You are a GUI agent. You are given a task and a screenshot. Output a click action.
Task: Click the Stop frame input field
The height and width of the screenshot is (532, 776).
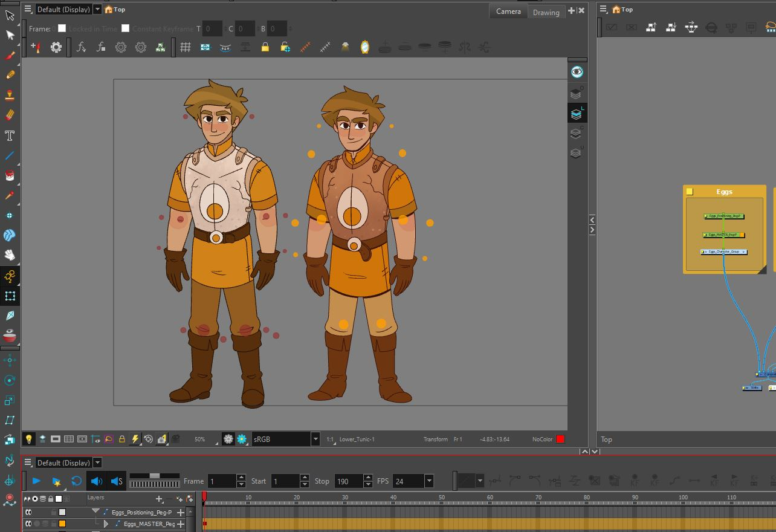[x=347, y=481]
